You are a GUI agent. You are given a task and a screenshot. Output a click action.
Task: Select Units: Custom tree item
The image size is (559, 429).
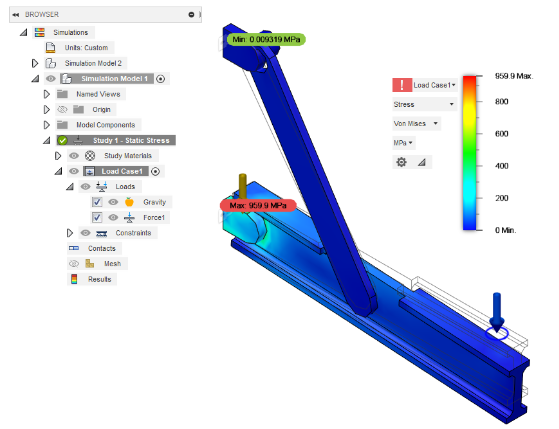click(x=86, y=48)
